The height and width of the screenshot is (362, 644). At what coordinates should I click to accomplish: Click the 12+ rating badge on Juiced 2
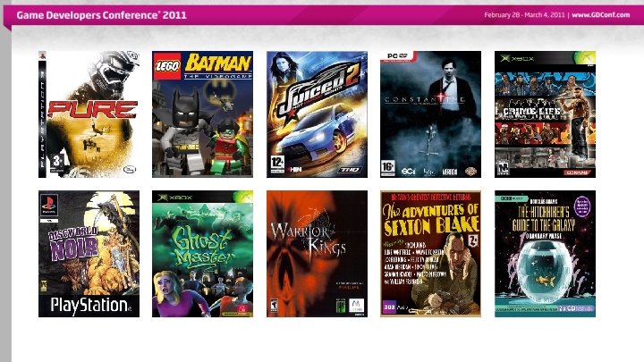pos(277,164)
